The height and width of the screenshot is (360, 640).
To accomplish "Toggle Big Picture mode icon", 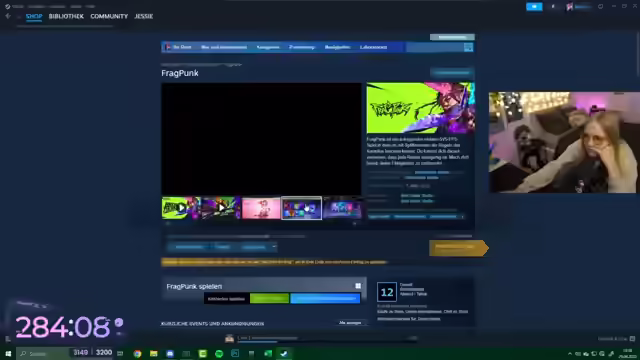I will [x=600, y=7].
